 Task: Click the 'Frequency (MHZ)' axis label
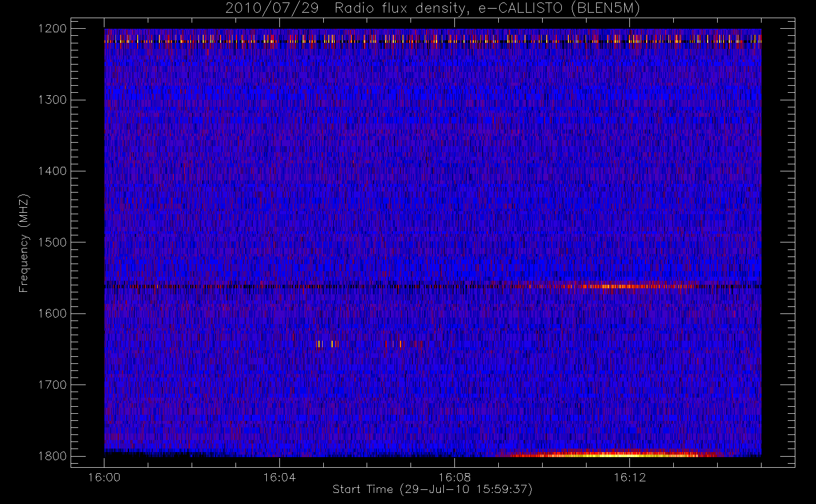tap(24, 243)
